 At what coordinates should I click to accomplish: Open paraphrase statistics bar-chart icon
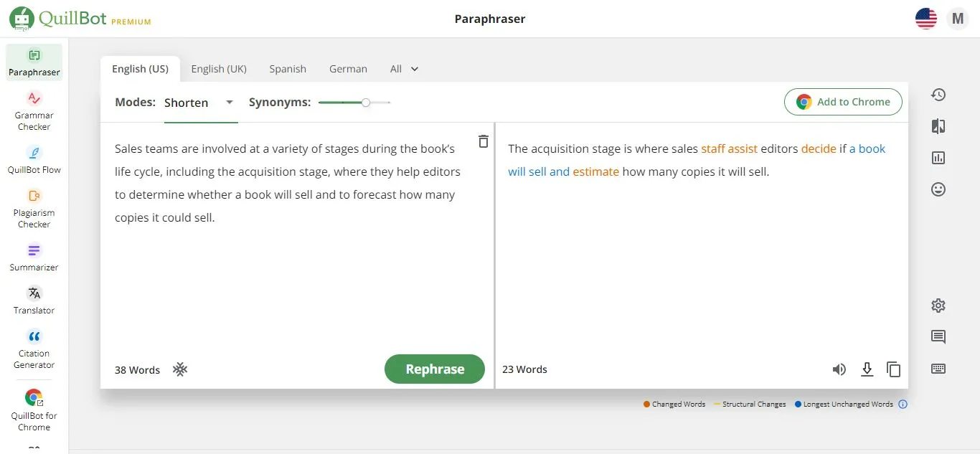pos(938,158)
